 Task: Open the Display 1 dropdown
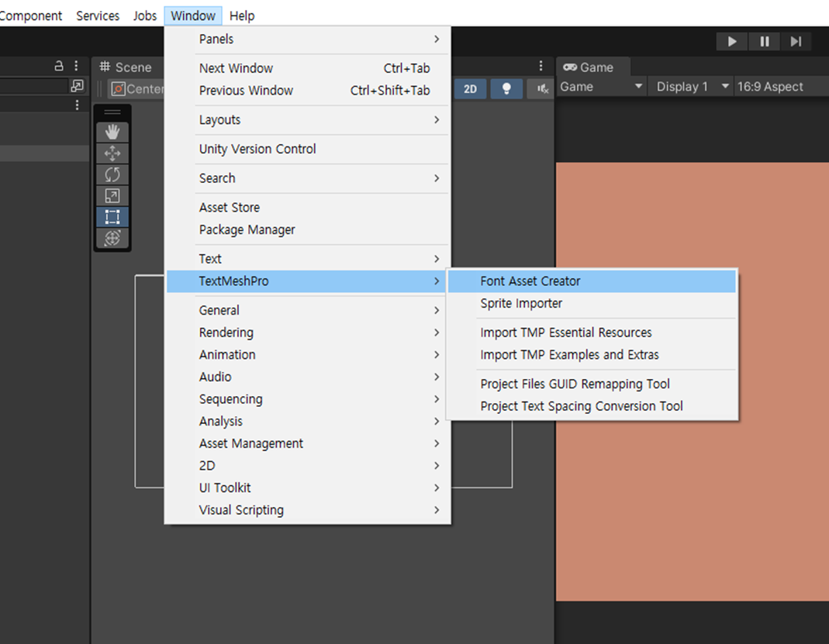click(x=692, y=87)
